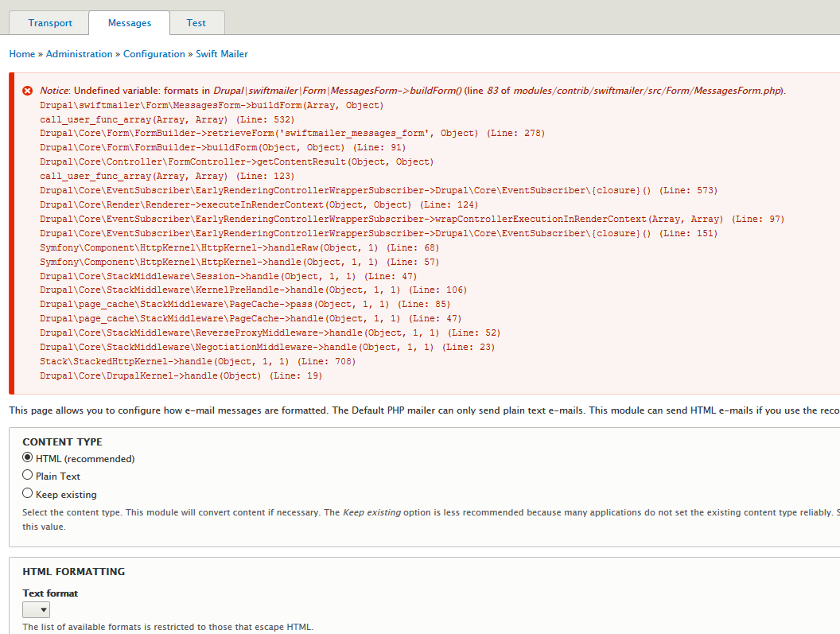Navigate to Home via breadcrumb
Screen dimensions: 840x634
click(21, 53)
